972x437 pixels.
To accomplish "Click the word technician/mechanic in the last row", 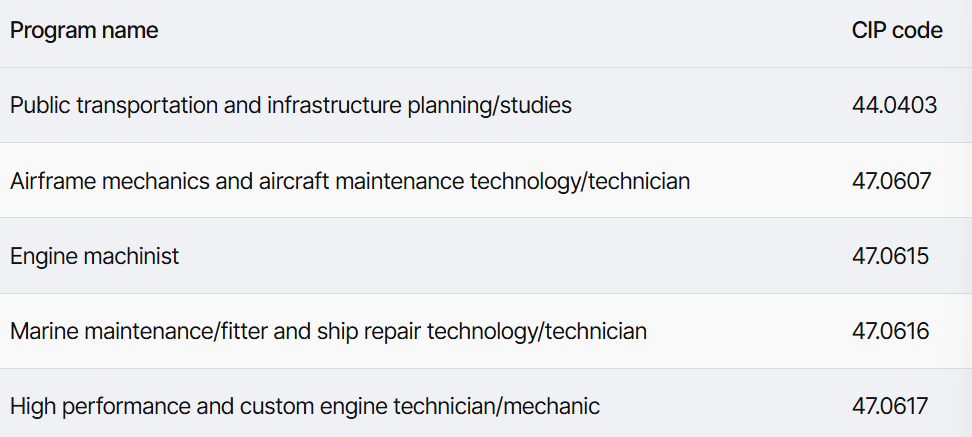I will 497,406.
